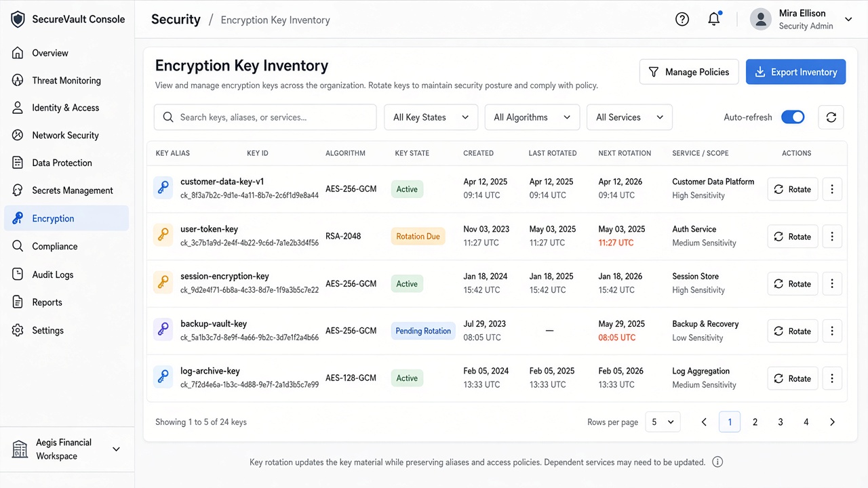Open the All Algorithms dropdown
The width and height of the screenshot is (868, 488).
(532, 117)
